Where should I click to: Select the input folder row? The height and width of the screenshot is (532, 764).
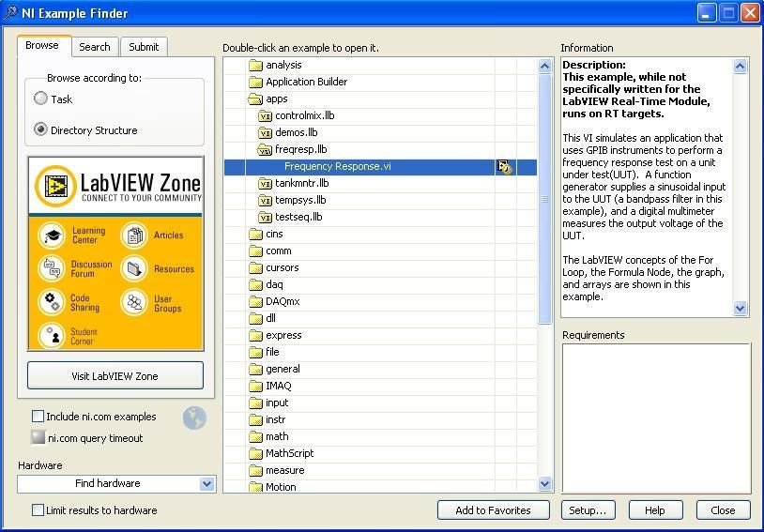pos(380,403)
